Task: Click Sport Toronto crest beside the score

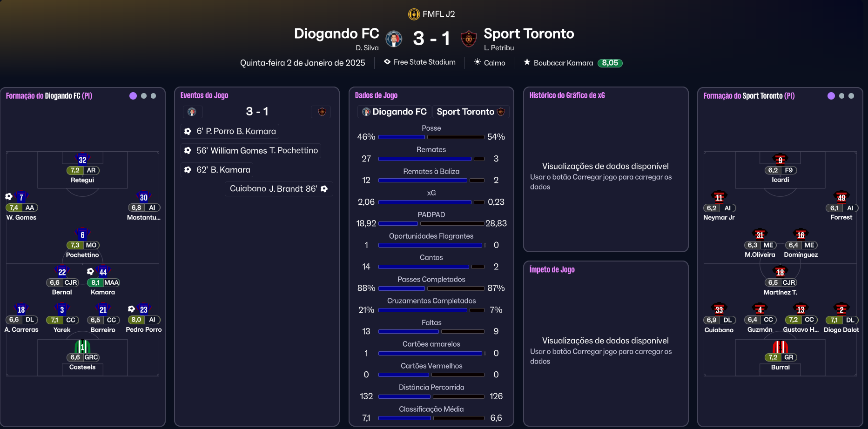Action: pyautogui.click(x=469, y=39)
